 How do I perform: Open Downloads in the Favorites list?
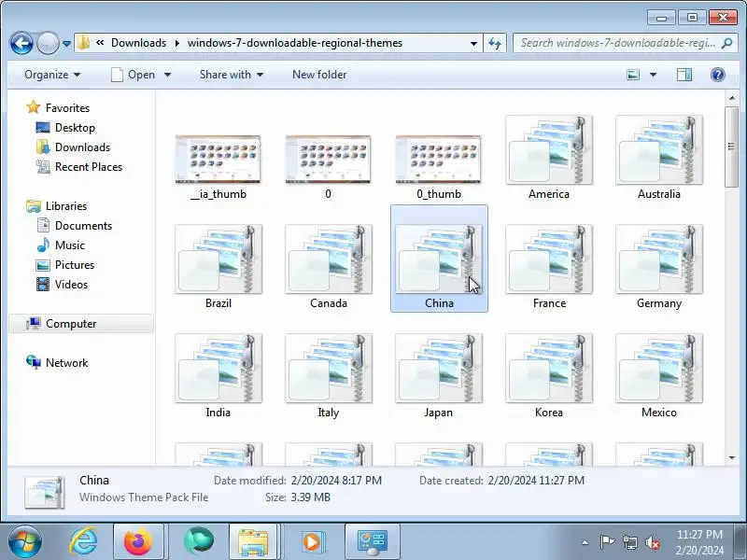coord(73,147)
